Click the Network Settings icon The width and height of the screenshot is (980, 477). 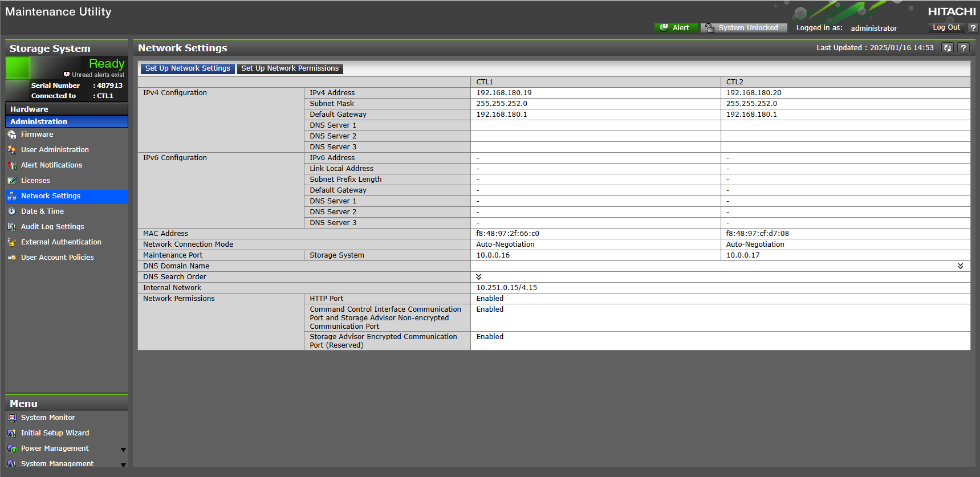point(12,196)
